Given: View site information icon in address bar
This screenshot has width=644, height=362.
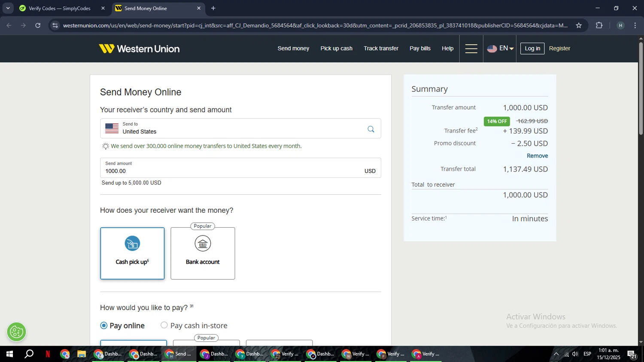Looking at the screenshot, I should coord(55,25).
